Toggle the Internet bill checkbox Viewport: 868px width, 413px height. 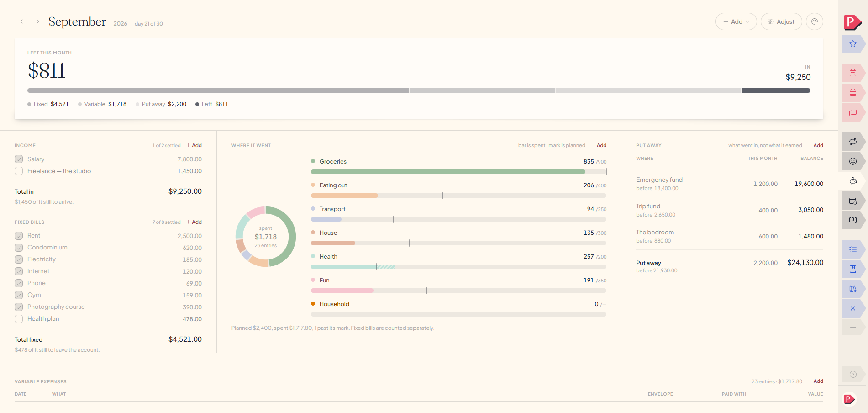click(19, 271)
